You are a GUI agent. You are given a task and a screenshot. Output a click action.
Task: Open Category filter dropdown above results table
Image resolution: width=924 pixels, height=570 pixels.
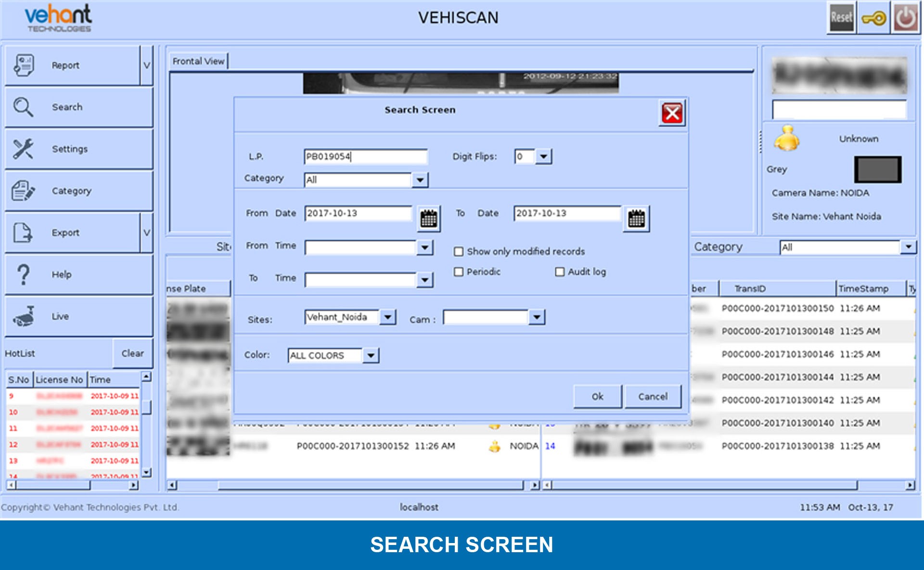click(908, 247)
